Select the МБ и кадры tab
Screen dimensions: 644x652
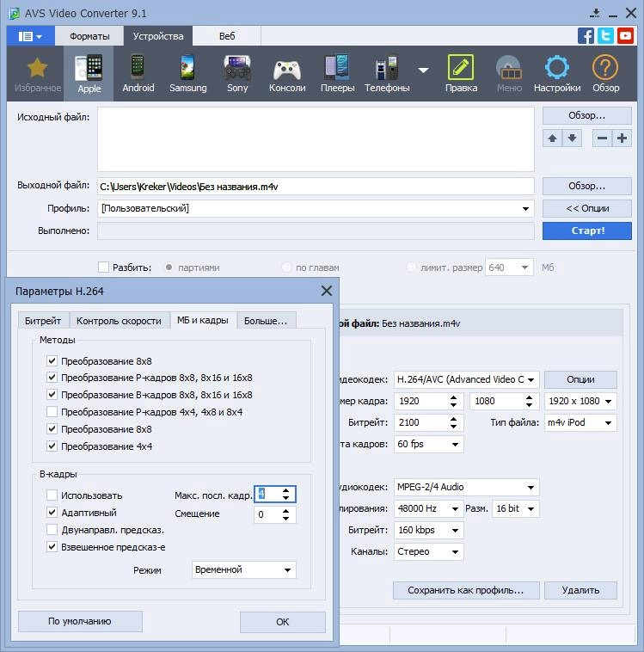[x=203, y=320]
